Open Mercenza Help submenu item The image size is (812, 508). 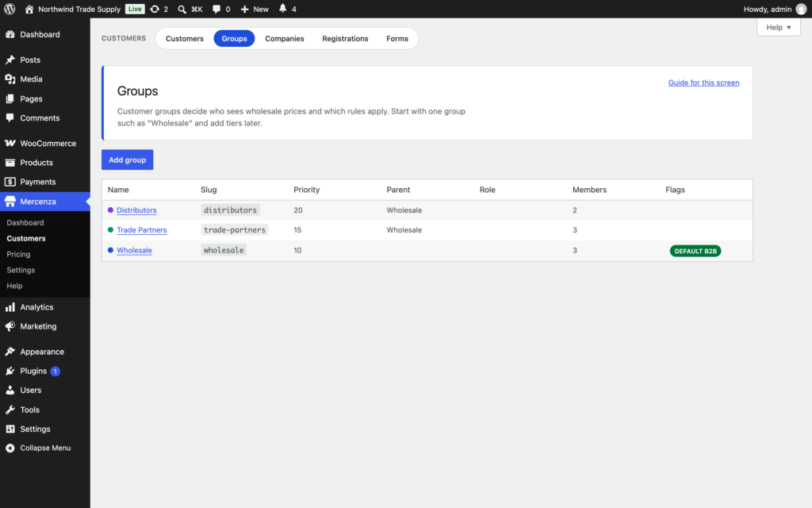click(x=14, y=286)
